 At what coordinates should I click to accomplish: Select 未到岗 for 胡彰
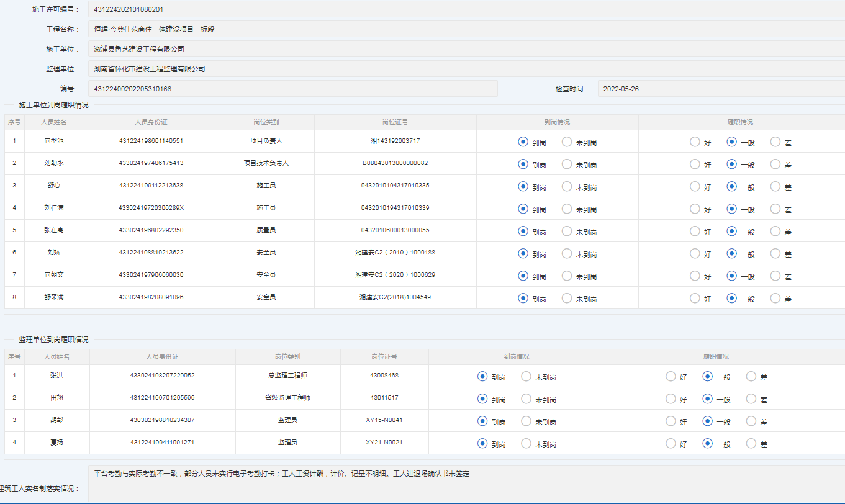(x=526, y=421)
